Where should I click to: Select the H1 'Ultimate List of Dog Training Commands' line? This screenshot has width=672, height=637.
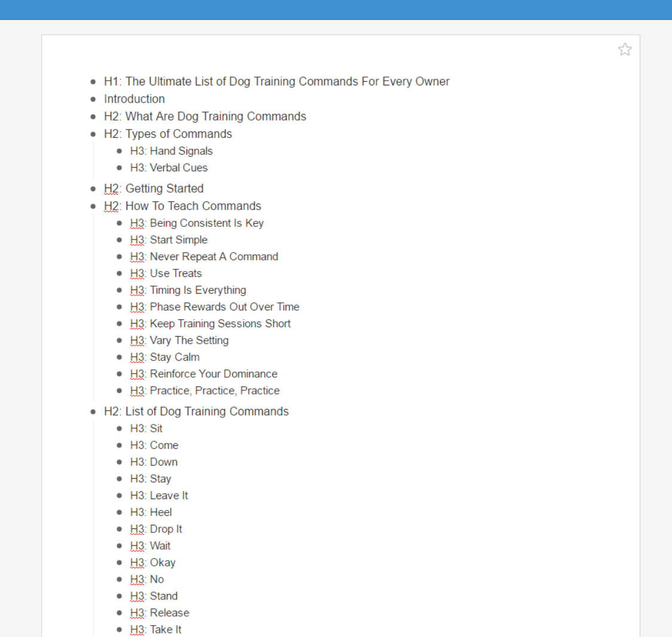point(277,82)
